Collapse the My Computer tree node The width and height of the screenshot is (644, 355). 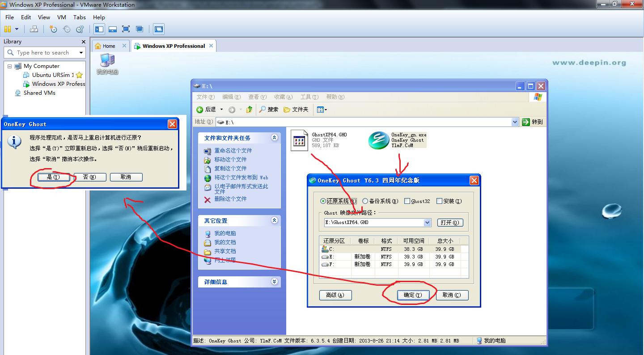tap(10, 66)
